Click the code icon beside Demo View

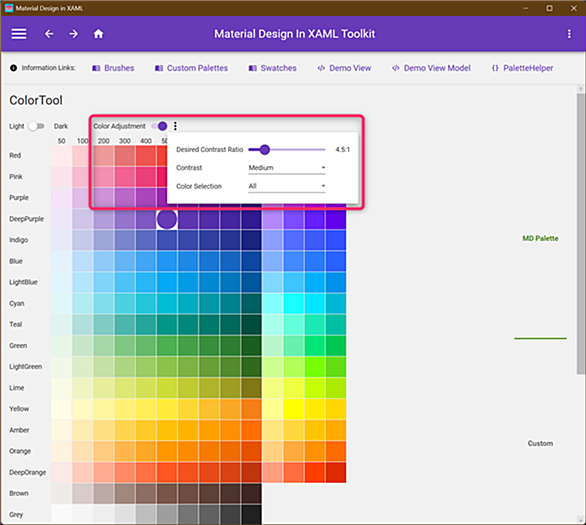(x=321, y=68)
